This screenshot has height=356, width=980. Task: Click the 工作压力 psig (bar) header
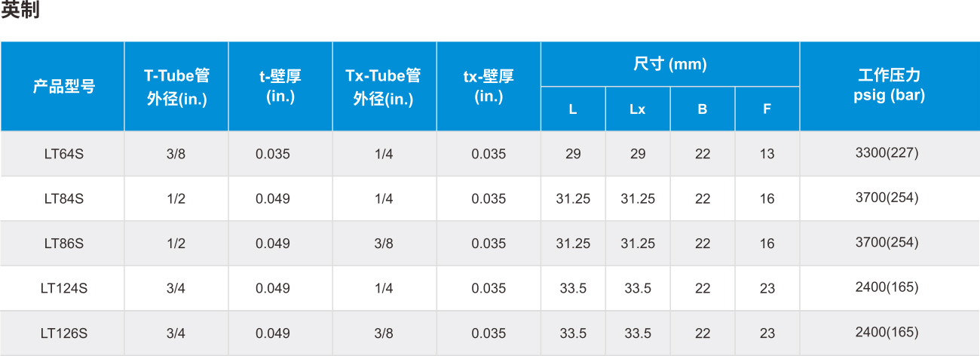tap(890, 86)
